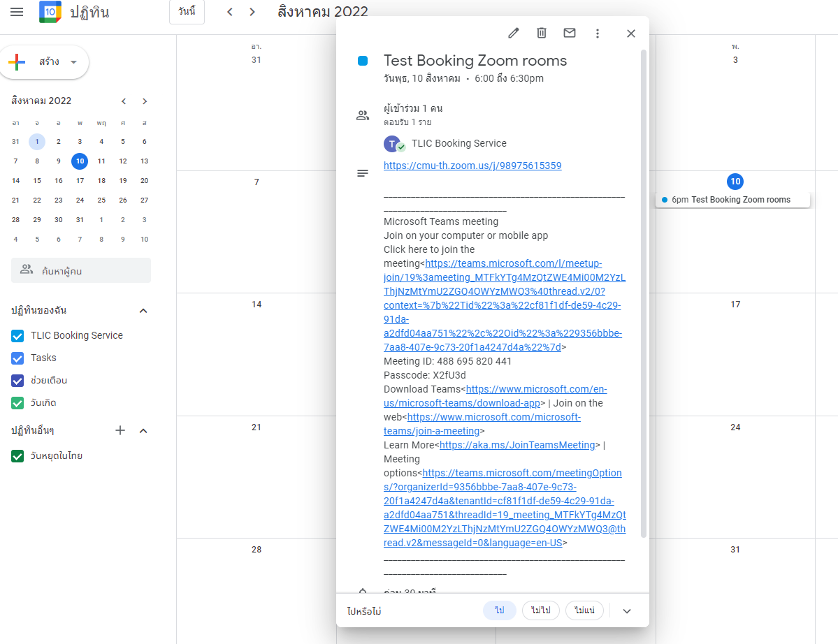Click day 24 in the main grid
The height and width of the screenshot is (644, 838).
735,427
